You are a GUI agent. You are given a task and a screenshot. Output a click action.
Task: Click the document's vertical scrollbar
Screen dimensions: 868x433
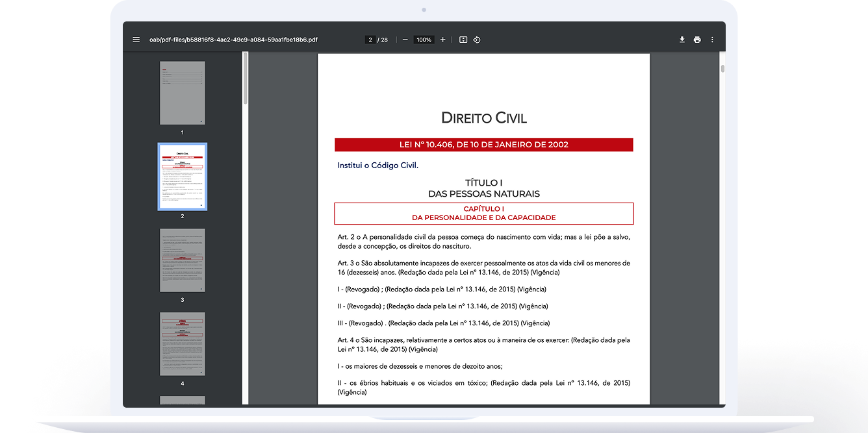point(722,69)
